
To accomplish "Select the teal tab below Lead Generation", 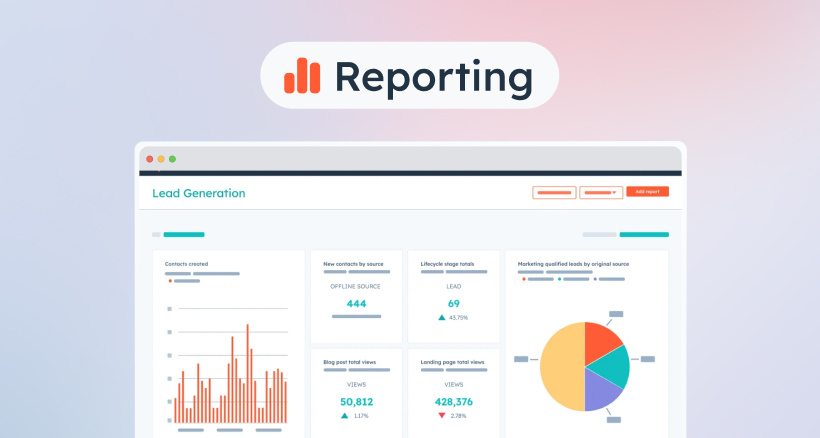I will pyautogui.click(x=184, y=234).
